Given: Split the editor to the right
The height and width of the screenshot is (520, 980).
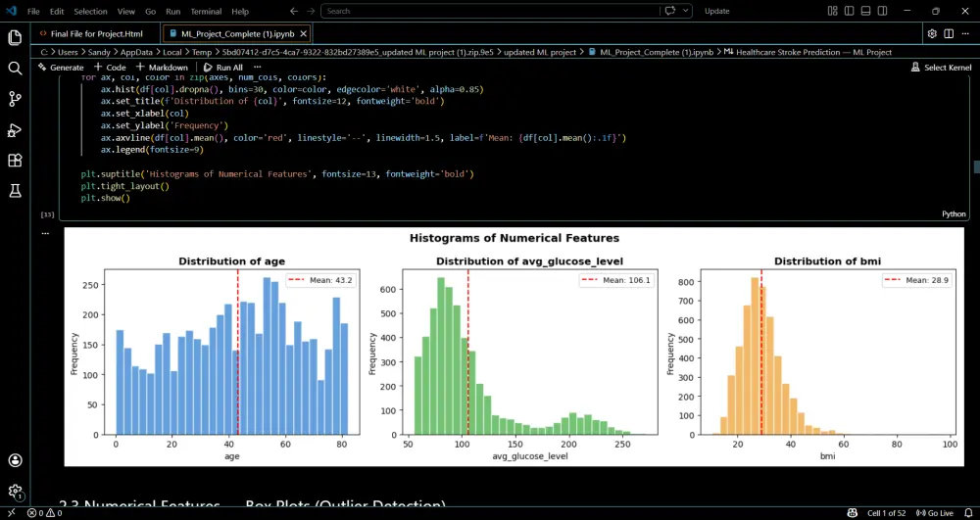Looking at the screenshot, I should point(949,33).
